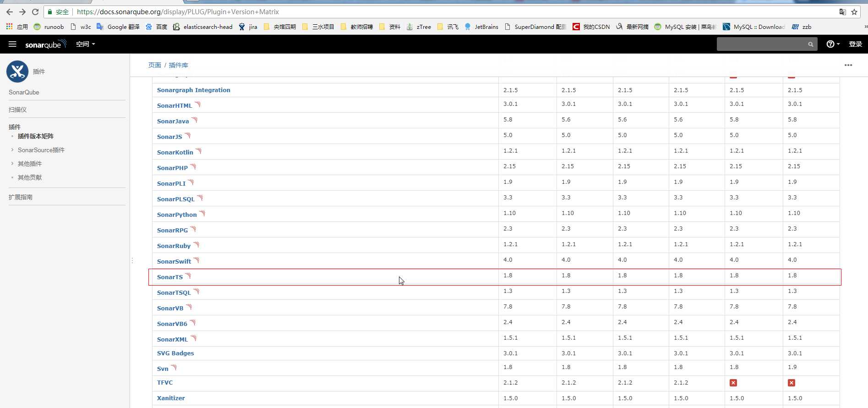Open the SonarXML plugin link
The height and width of the screenshot is (408, 868).
(172, 339)
